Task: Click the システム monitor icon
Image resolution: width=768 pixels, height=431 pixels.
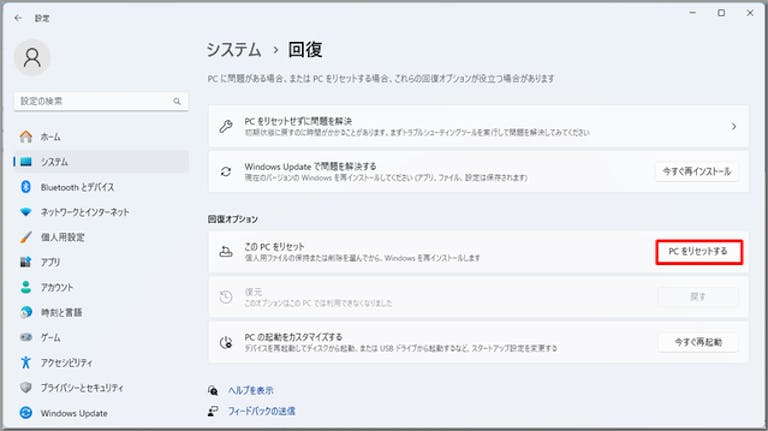Action: click(x=26, y=162)
